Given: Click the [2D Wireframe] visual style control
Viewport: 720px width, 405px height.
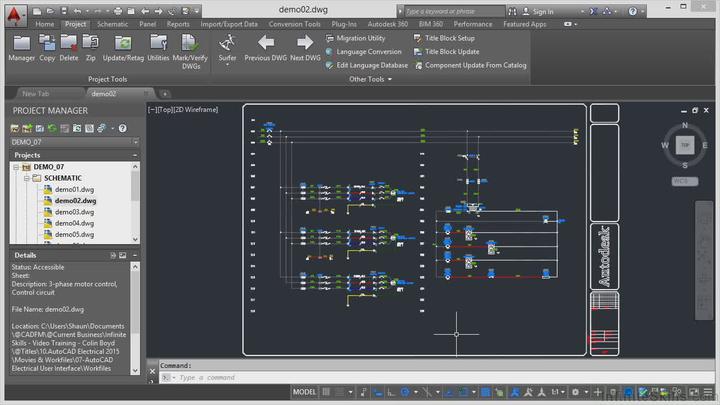Looking at the screenshot, I should coord(196,109).
